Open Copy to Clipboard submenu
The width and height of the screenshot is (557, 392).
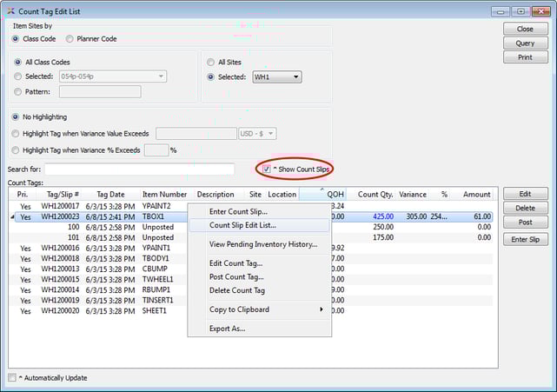[259, 309]
